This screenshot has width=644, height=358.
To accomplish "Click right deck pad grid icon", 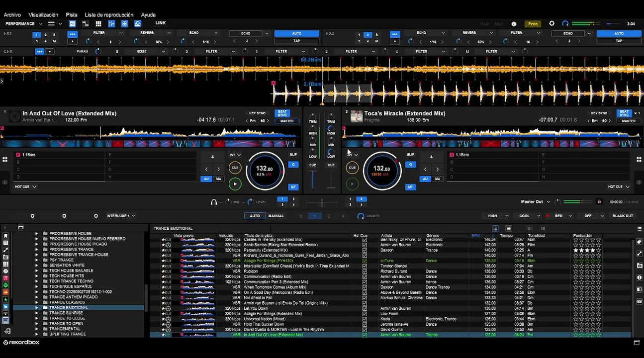I will 639,160.
